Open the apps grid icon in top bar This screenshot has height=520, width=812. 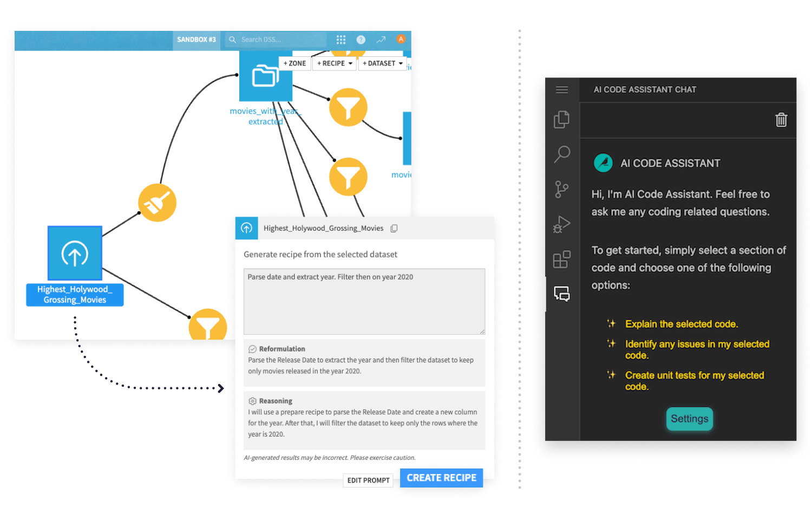(341, 40)
